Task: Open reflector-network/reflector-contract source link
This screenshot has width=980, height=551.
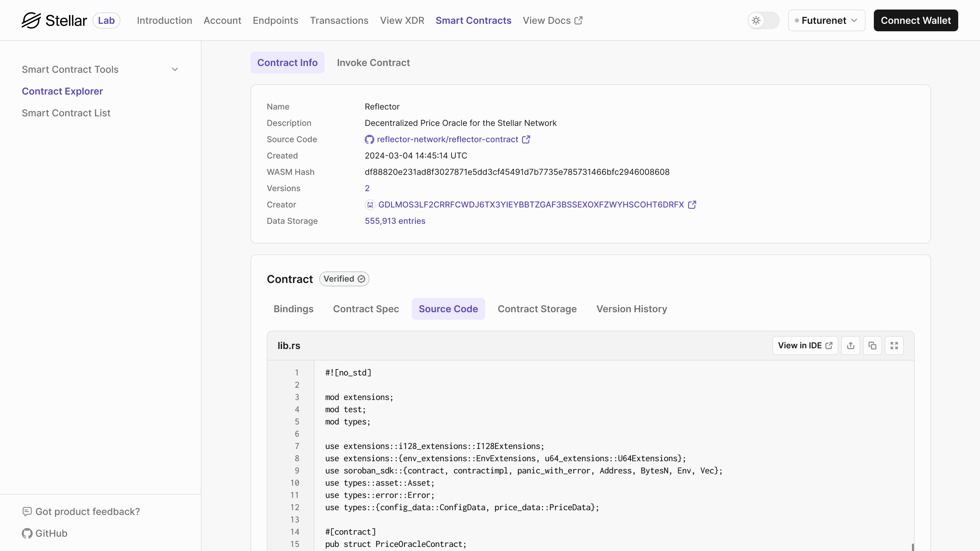Action: (x=447, y=139)
